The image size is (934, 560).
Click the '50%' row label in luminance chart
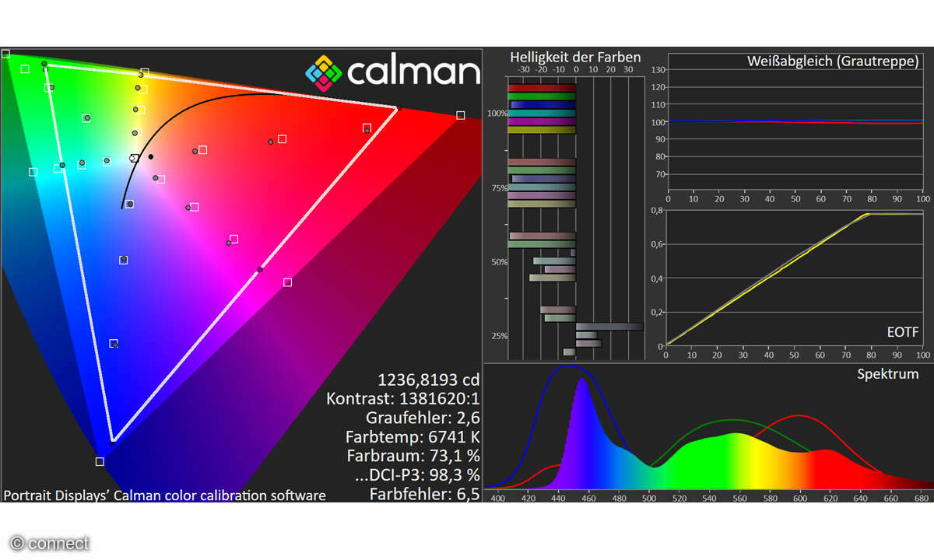coord(499,262)
